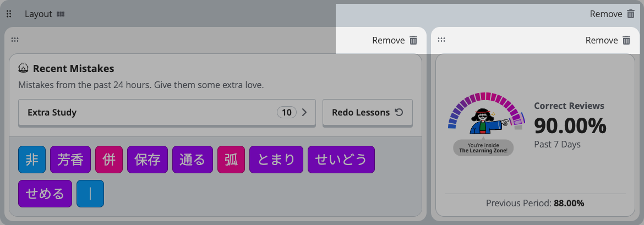Open the 芳香 vocabulary tile
Screen dimensions: 644x225
pos(70,160)
